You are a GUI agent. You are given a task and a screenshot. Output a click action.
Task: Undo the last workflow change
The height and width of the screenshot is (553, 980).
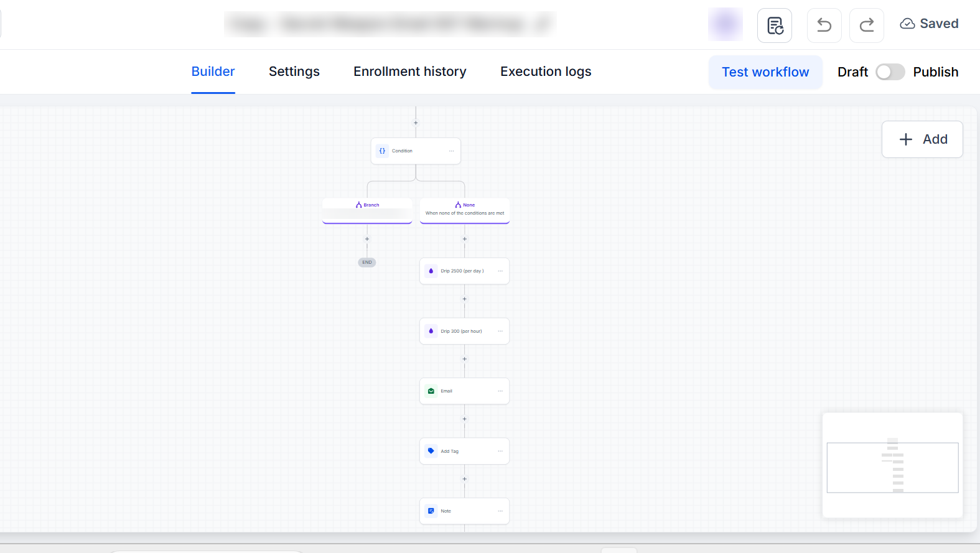(824, 26)
